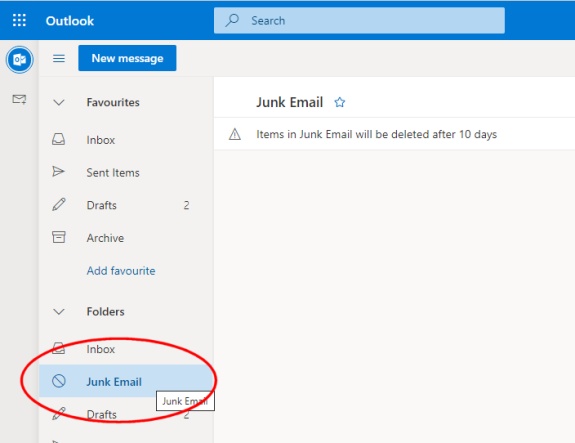Click the Folders heading
The image size is (575, 443).
point(106,312)
